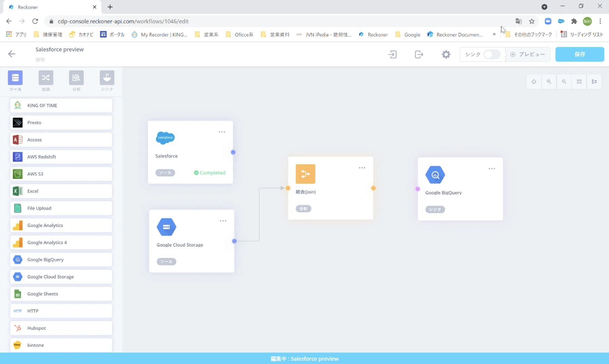This screenshot has width=609, height=364.
Task: Click the export workflow icon
Action: [419, 54]
